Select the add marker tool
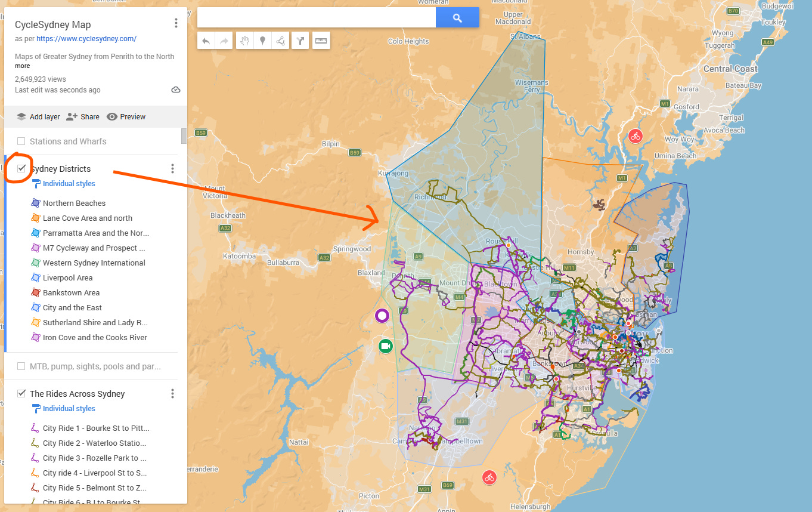The width and height of the screenshot is (812, 512). coord(262,41)
